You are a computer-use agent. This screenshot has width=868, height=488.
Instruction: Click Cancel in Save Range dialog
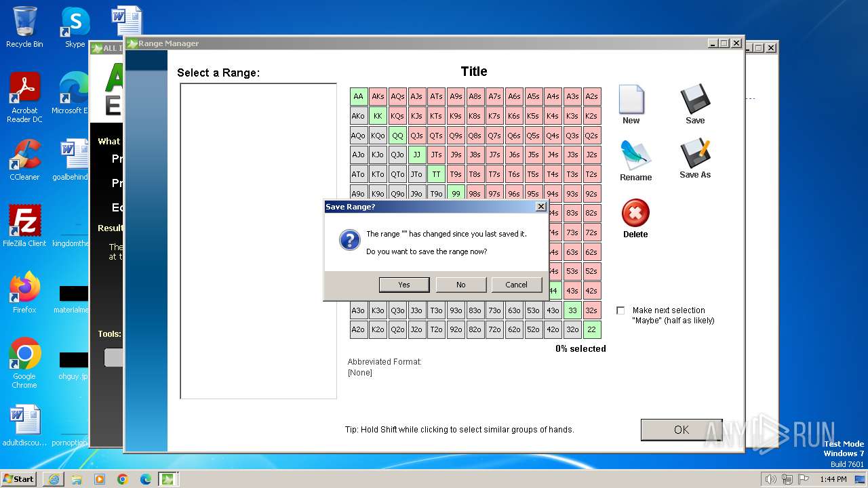[x=516, y=285]
